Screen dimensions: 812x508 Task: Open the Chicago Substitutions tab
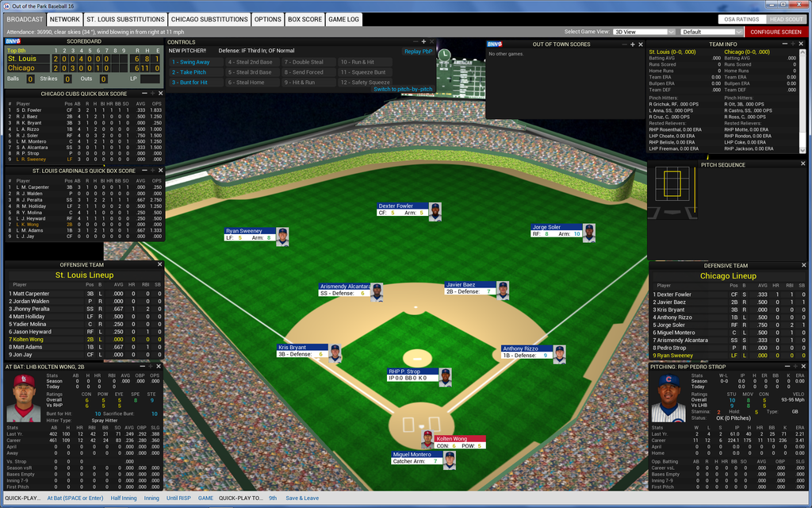tap(209, 19)
